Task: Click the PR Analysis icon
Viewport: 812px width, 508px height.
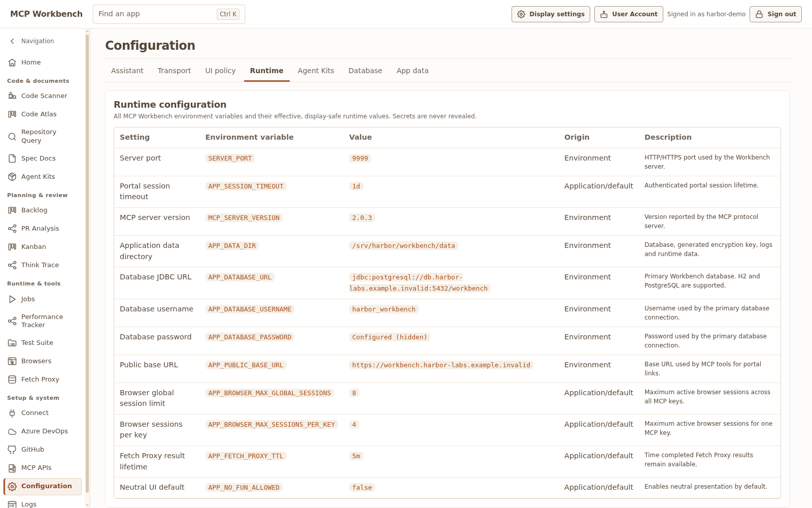Action: pos(12,229)
